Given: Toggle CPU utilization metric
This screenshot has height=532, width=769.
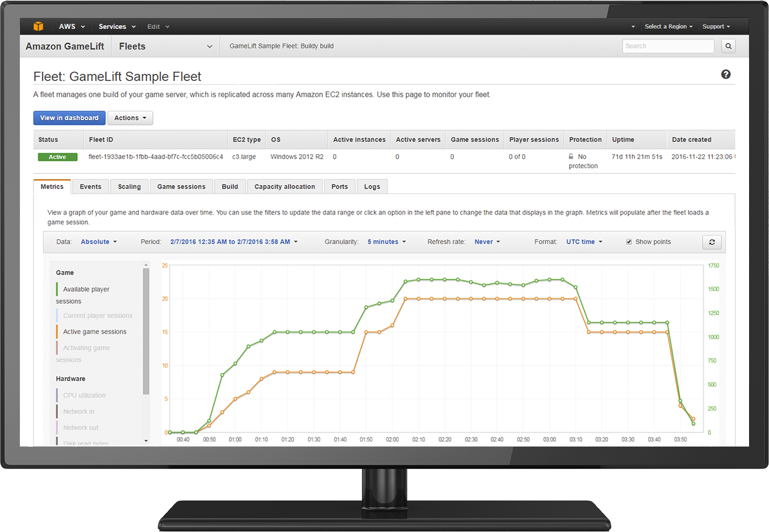Looking at the screenshot, I should coord(81,395).
